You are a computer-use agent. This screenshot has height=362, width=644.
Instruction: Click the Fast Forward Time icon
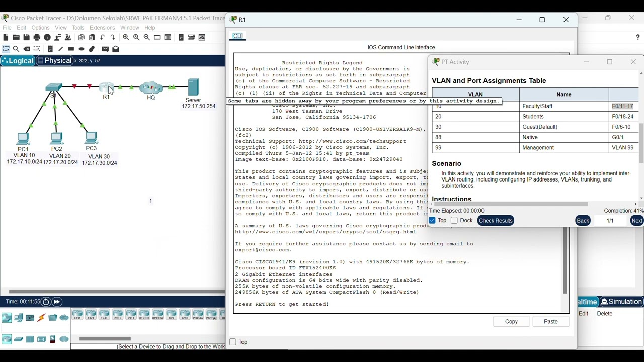[x=57, y=302]
